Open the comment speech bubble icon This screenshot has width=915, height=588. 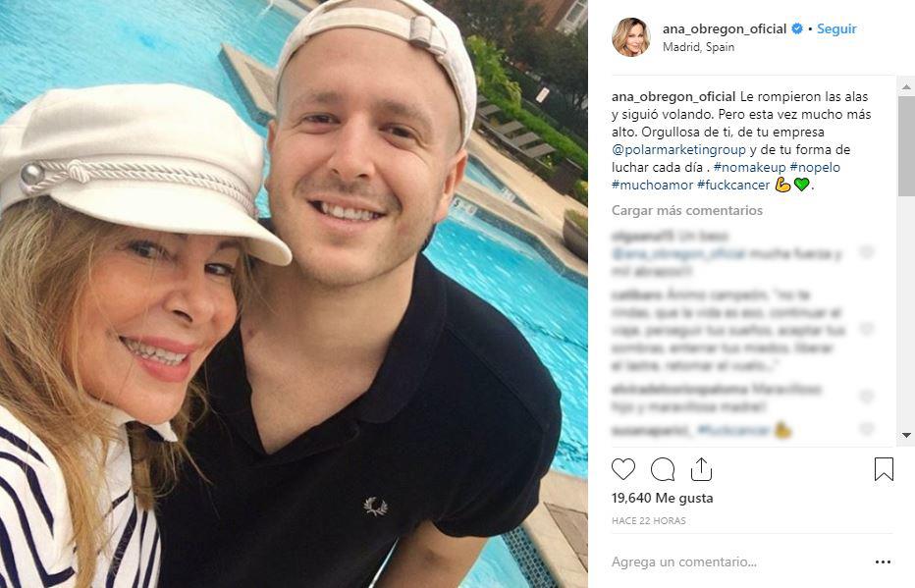click(x=663, y=469)
